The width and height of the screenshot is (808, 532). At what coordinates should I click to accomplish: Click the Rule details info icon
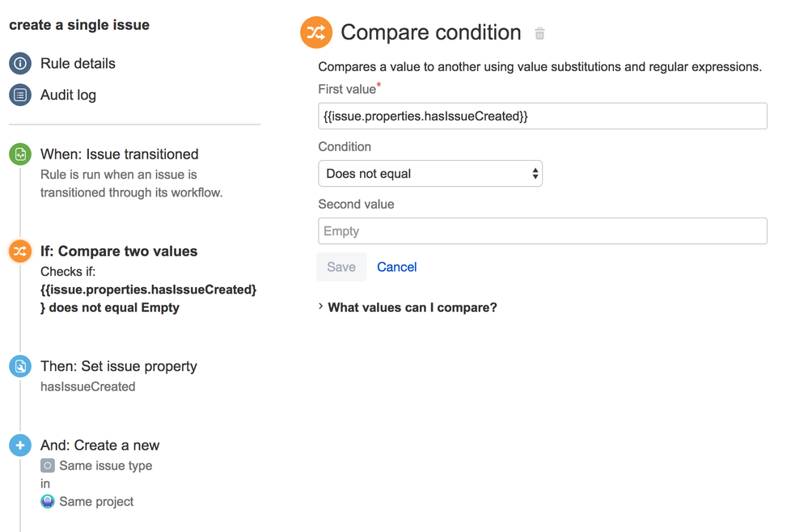[x=20, y=63]
